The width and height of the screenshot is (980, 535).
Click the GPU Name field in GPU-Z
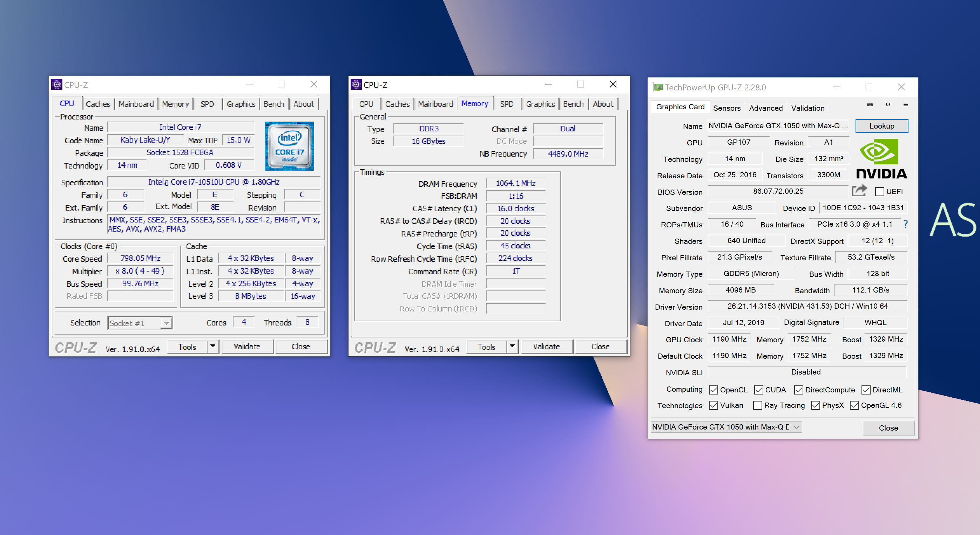tap(778, 126)
